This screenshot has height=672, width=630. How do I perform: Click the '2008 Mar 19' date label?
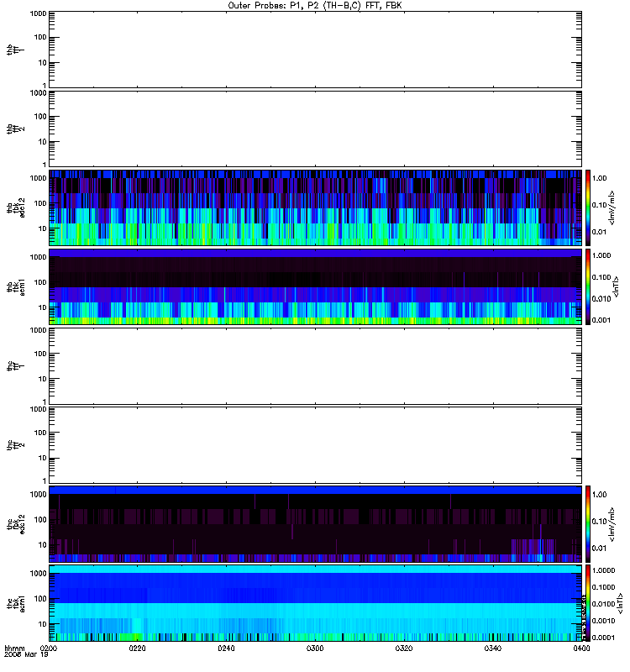coord(26,655)
